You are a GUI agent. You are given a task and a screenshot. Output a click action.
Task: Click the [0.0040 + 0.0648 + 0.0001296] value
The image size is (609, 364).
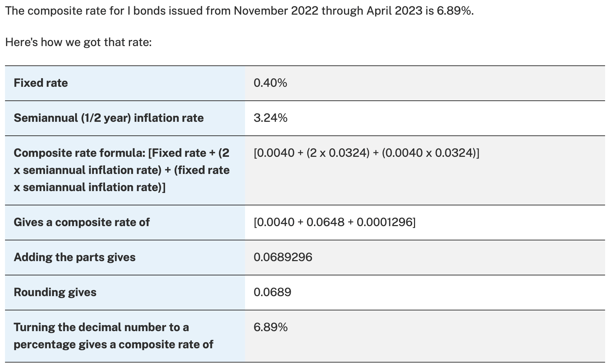[x=334, y=222]
